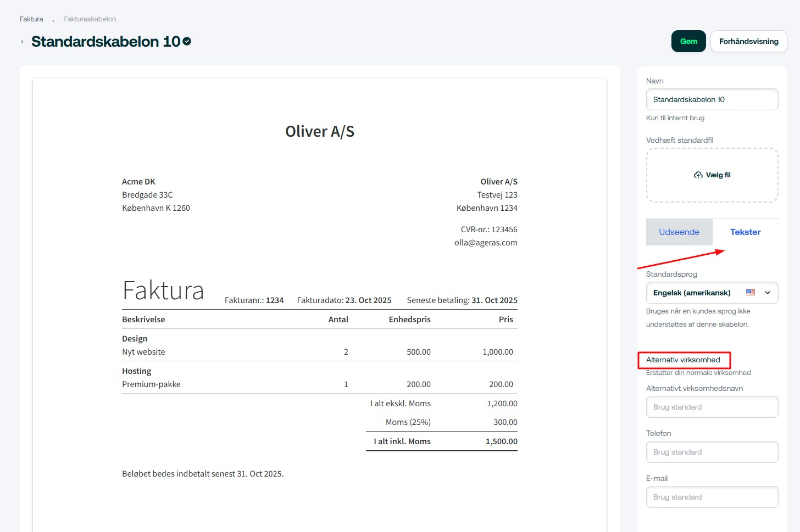
Task: Open Forhåndsvisning preview
Action: tap(748, 41)
